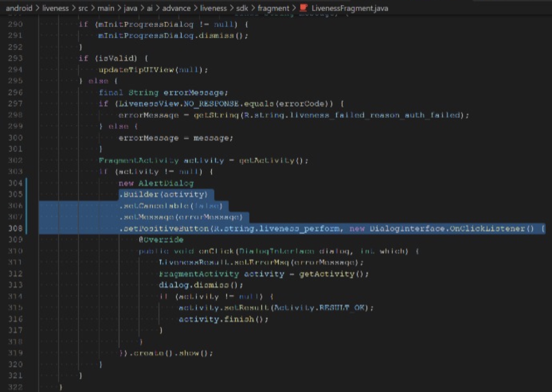Screen dimensions: 552x392
Task: Open the ai breadcrumb segment
Action: pos(150,8)
